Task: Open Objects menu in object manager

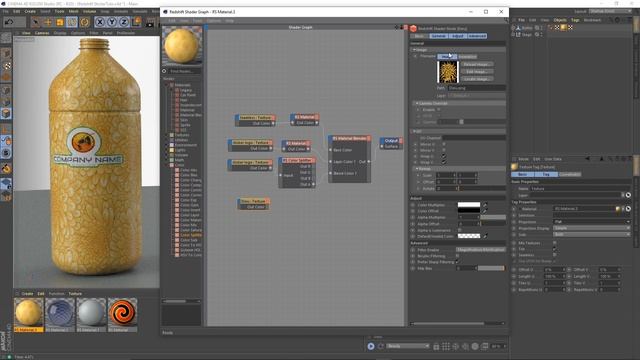Action: tap(560, 20)
